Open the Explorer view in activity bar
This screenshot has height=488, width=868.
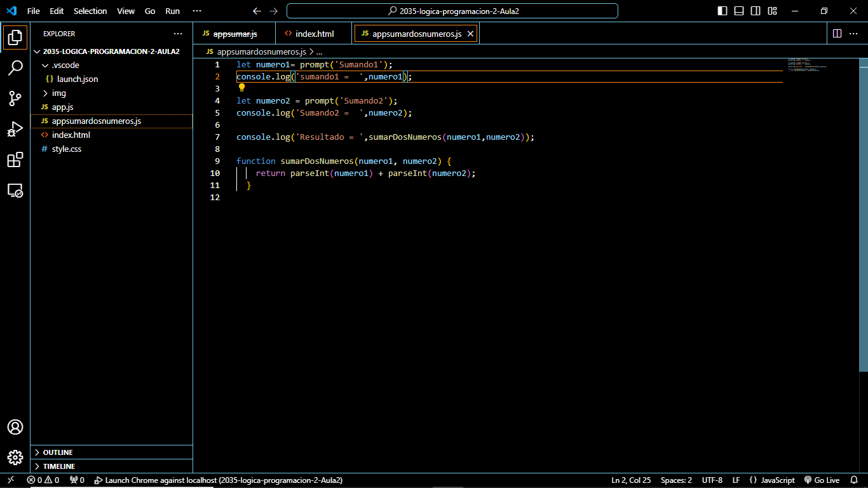[15, 38]
